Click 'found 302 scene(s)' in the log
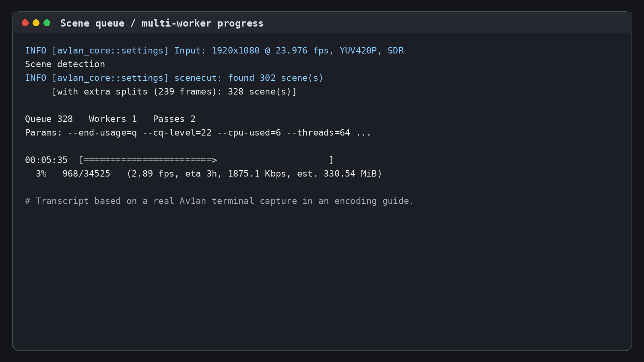 tap(275, 78)
